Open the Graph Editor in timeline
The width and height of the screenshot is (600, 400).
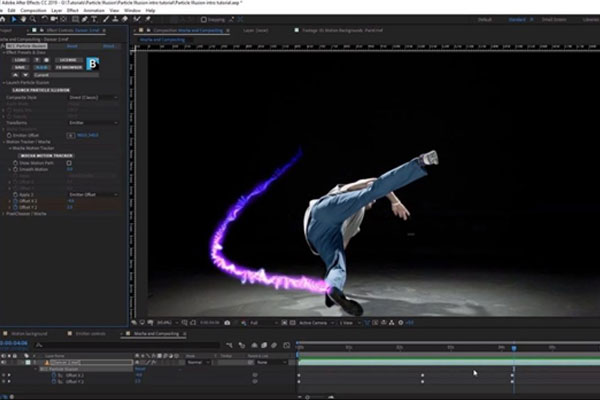[x=287, y=345]
